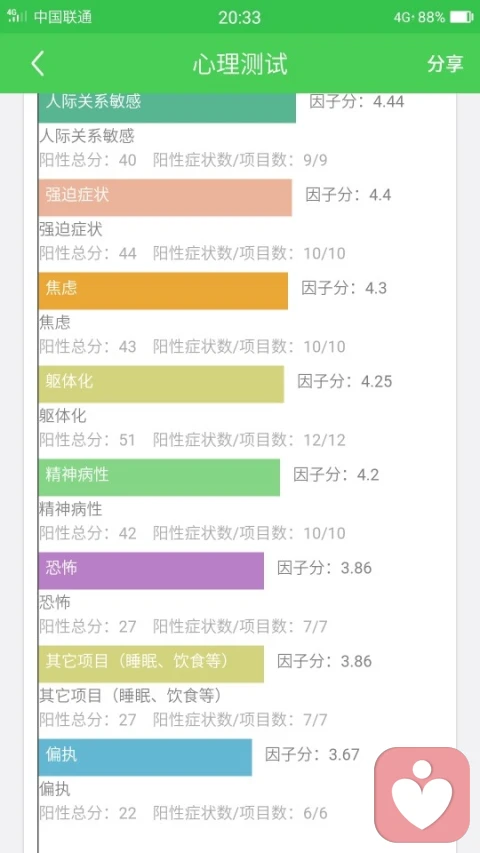
Task: Click the 因子分：4.3 anxiety score
Action: tap(344, 288)
